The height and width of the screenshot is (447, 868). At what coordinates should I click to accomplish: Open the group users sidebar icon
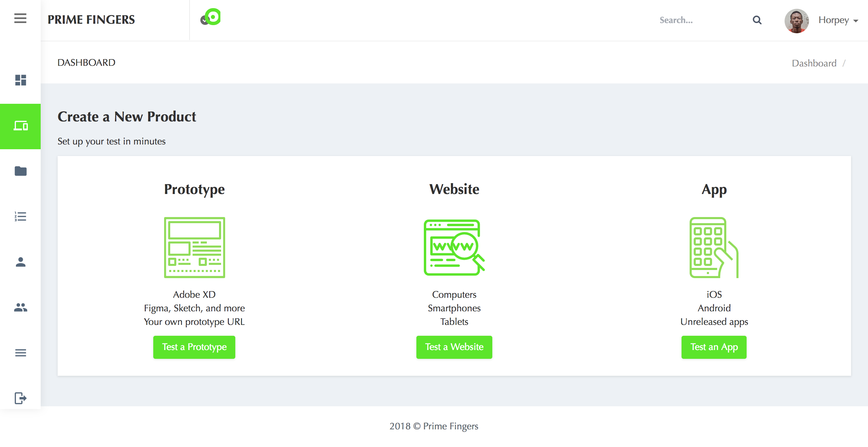[20, 307]
